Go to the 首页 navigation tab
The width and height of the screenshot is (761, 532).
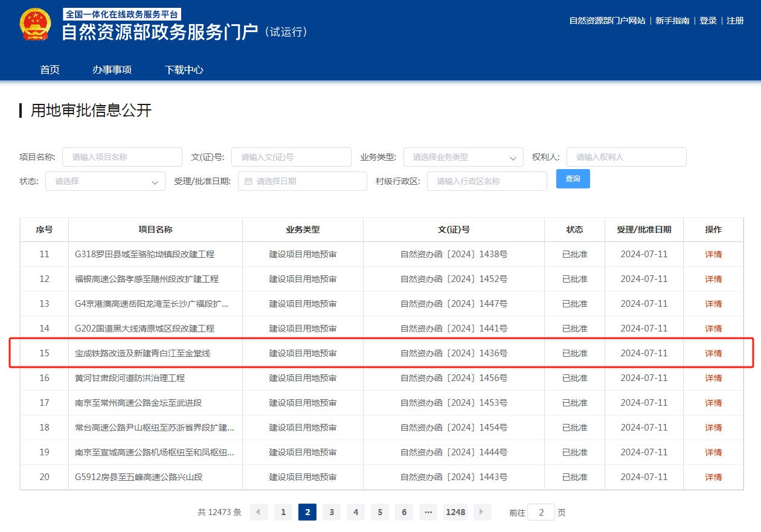coord(50,69)
